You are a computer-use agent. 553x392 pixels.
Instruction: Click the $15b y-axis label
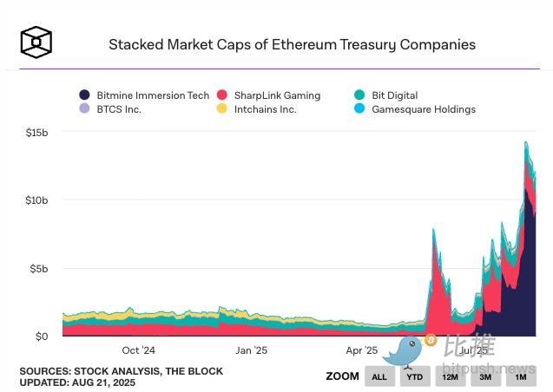point(36,132)
